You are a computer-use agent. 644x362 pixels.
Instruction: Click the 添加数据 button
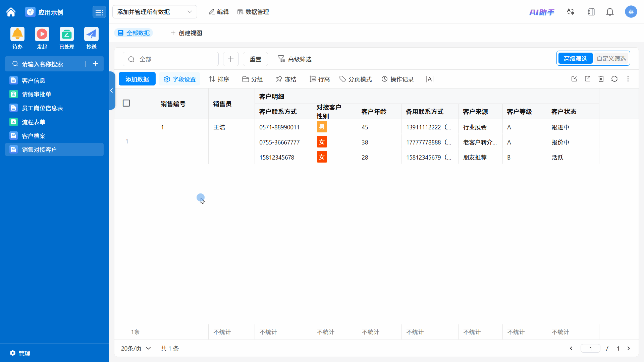137,79
